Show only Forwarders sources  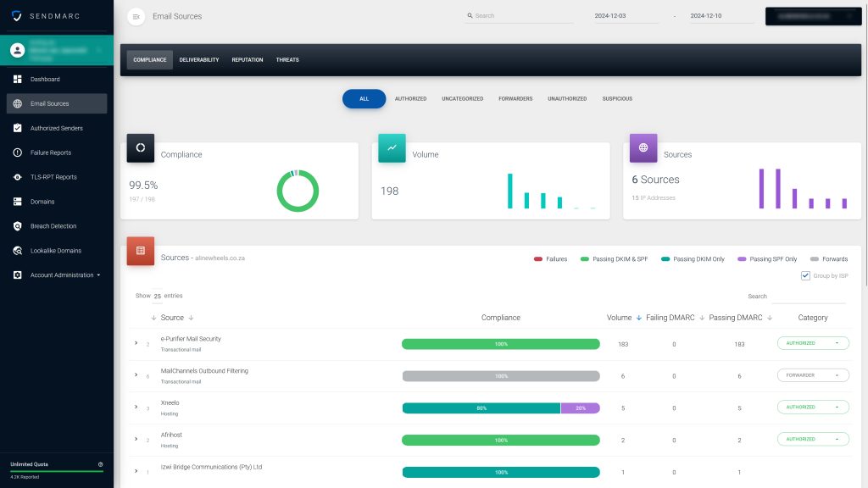pos(515,99)
